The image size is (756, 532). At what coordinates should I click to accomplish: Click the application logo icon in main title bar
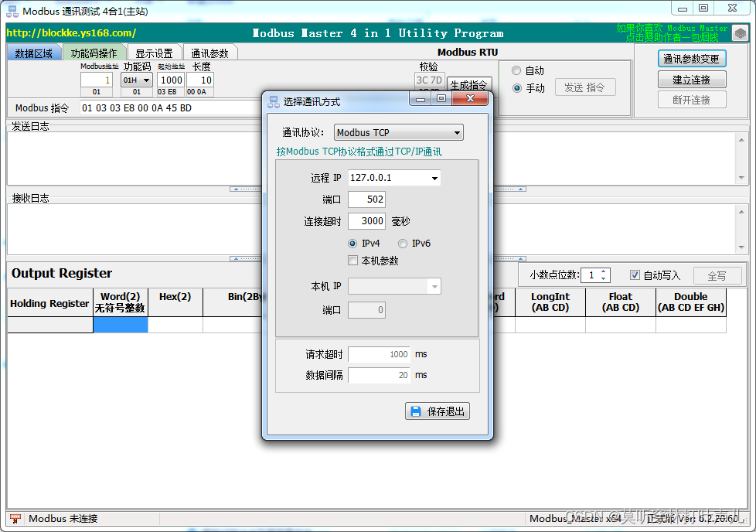[x=10, y=10]
